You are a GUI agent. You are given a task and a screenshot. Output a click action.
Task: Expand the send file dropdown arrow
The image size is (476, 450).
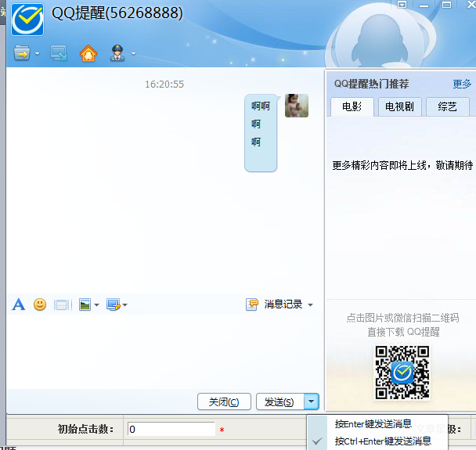37,54
